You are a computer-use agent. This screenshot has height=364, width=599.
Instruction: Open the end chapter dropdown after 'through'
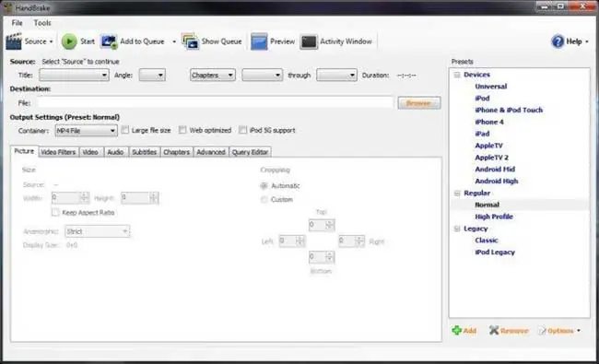(336, 76)
